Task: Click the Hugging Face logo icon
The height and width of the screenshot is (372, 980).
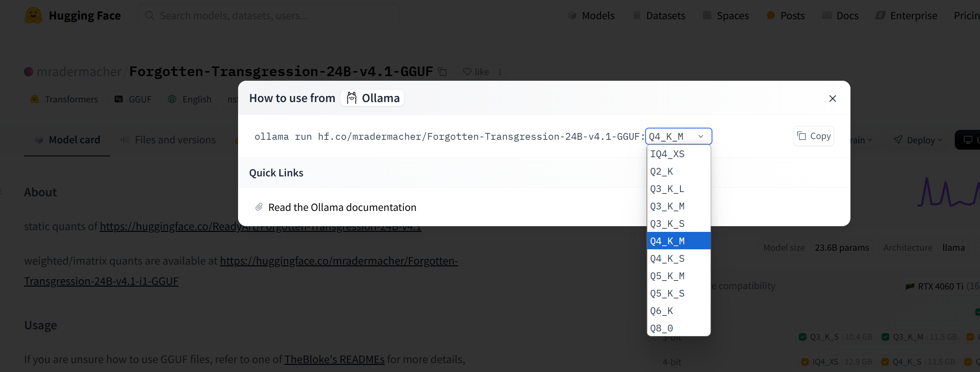Action: pos(33,16)
